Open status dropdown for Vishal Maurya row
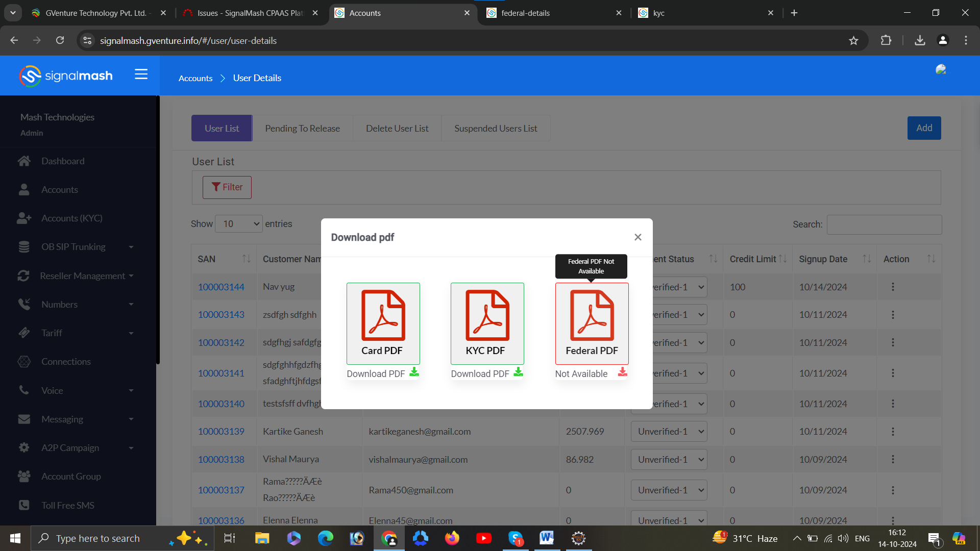 tap(669, 460)
